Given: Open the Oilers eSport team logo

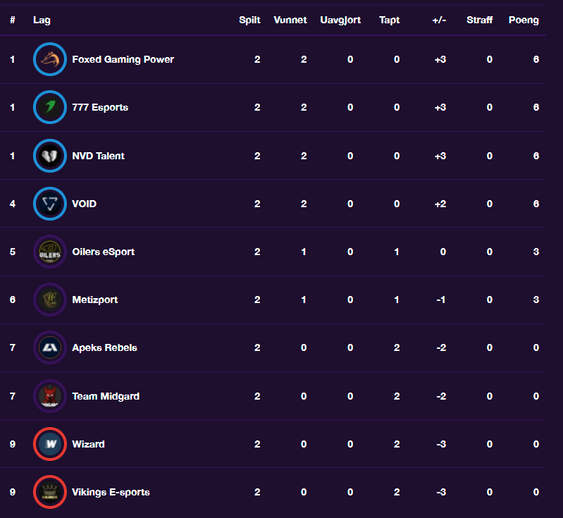Looking at the screenshot, I should [x=50, y=252].
